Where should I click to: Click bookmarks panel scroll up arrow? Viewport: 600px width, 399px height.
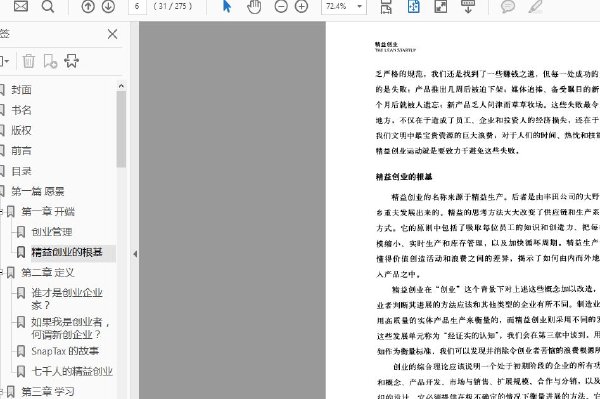(x=121, y=86)
